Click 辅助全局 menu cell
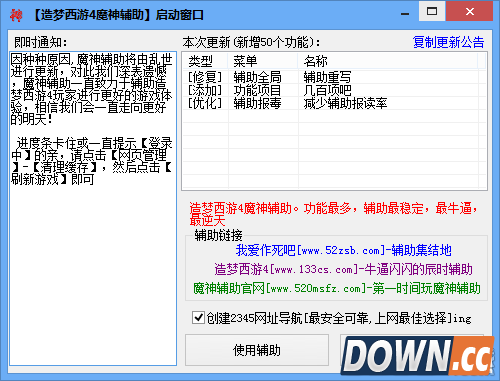The height and width of the screenshot is (381, 500). pyautogui.click(x=257, y=77)
